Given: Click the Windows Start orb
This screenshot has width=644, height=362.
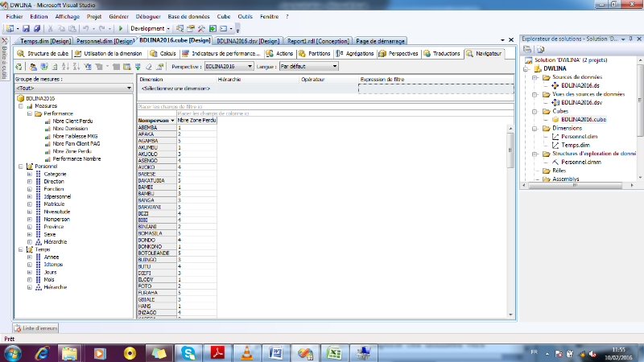Looking at the screenshot, I should [12, 353].
